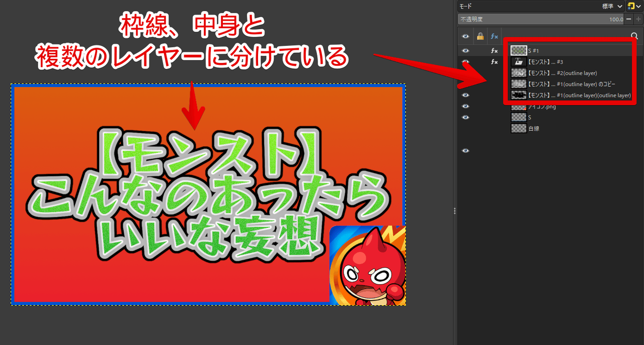Image resolution: width=644 pixels, height=345 pixels.
Task: Click the panel divider handle dots
Action: [x=454, y=211]
